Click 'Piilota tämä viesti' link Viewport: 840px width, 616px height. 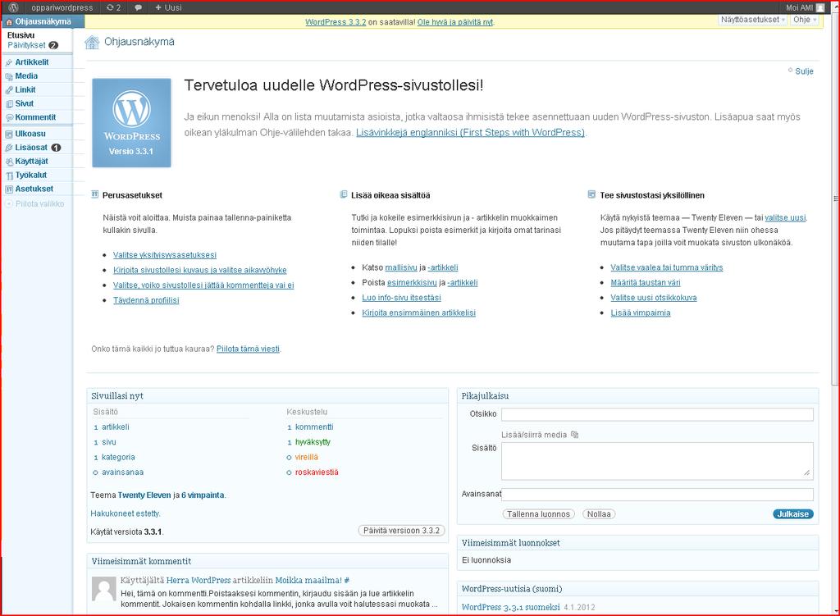click(248, 349)
